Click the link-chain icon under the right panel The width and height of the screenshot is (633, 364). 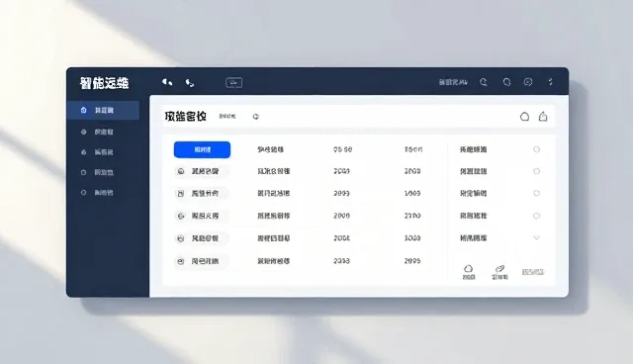499,268
